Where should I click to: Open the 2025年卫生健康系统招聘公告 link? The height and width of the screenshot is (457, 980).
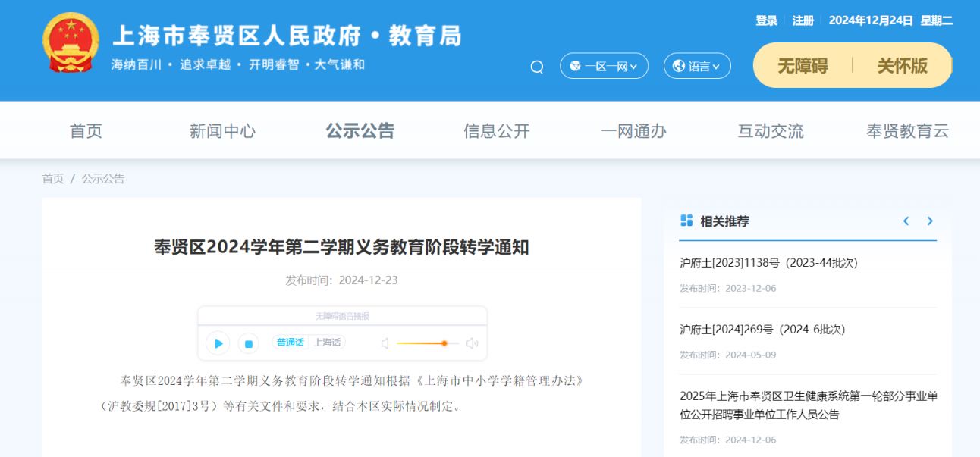[x=809, y=405]
